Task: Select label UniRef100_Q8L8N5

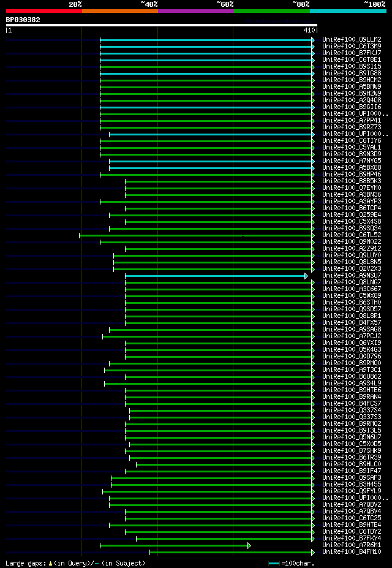Action: pyautogui.click(x=352, y=262)
